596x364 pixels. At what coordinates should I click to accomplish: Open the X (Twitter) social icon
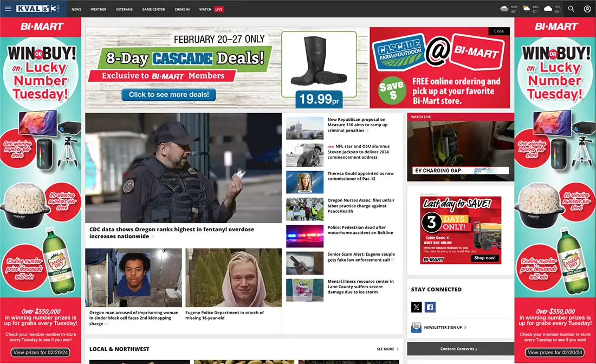point(416,307)
